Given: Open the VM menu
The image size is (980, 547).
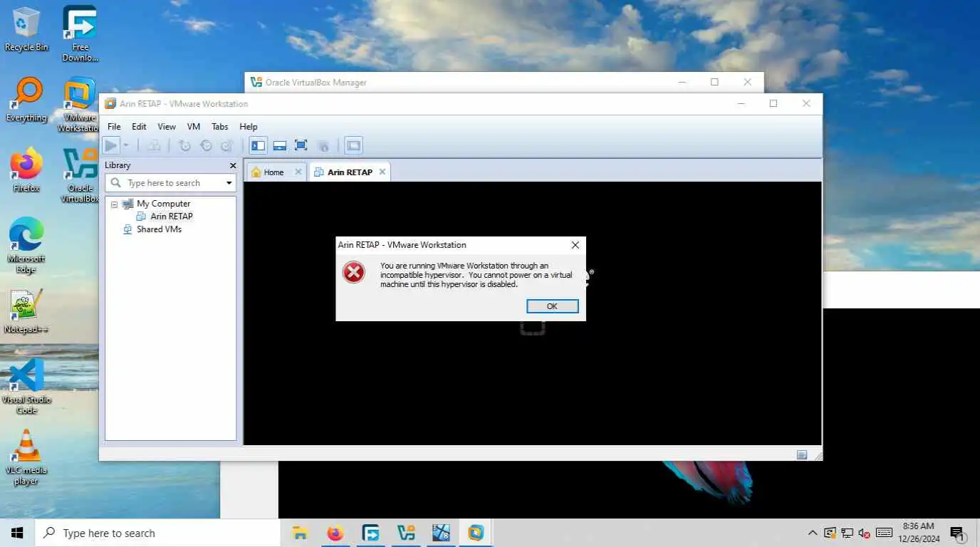Looking at the screenshot, I should [x=194, y=126].
